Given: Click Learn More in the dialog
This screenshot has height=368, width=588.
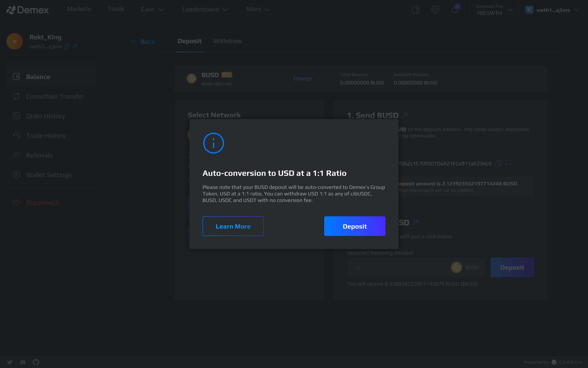Looking at the screenshot, I should [x=233, y=226].
